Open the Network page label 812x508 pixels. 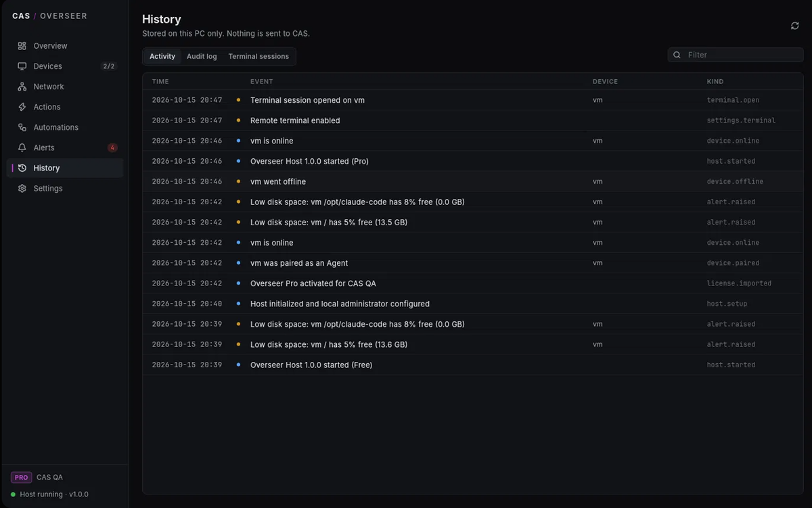[x=49, y=87]
